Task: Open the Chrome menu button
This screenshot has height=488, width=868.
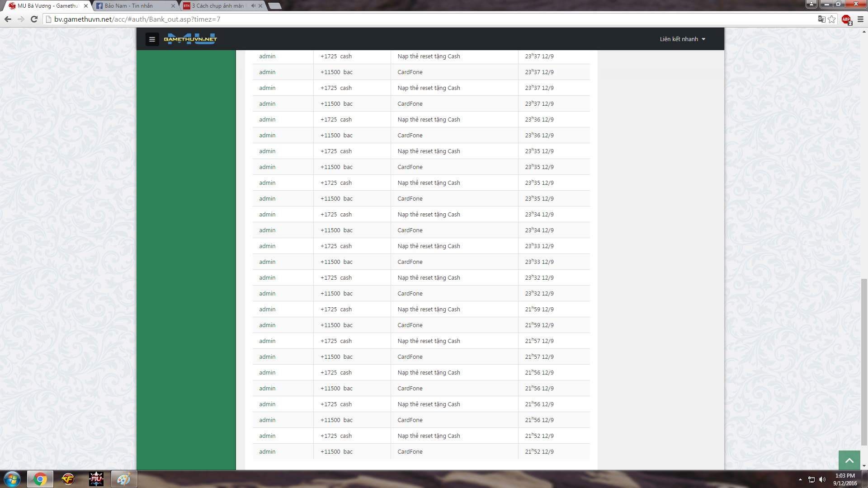Action: click(x=860, y=19)
